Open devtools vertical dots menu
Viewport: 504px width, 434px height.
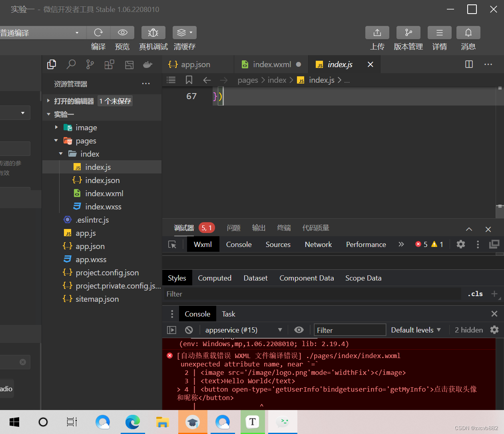tap(478, 244)
